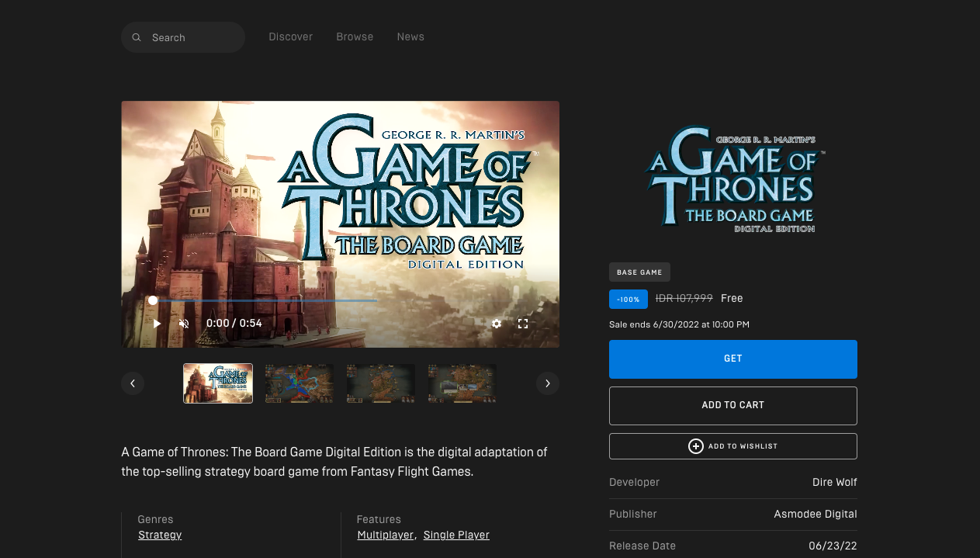Open the Strategy genre link
Viewport: 980px width, 558px height.
pyautogui.click(x=160, y=535)
